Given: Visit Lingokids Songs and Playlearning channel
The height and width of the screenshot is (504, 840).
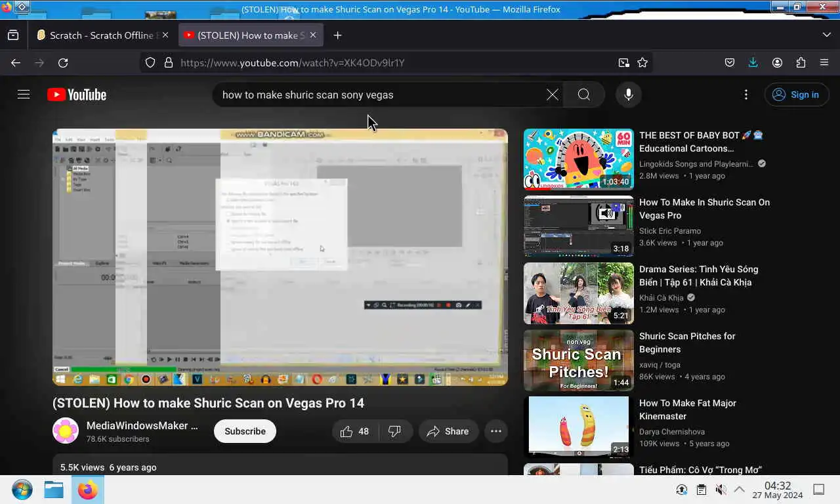Looking at the screenshot, I should point(696,164).
